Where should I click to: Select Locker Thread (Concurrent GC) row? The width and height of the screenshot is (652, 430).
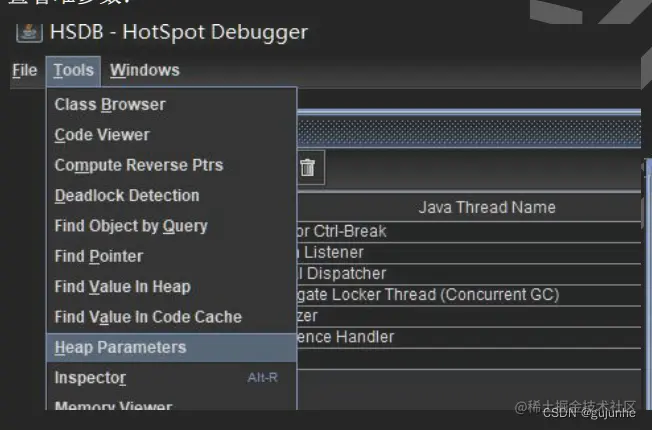[469, 295]
